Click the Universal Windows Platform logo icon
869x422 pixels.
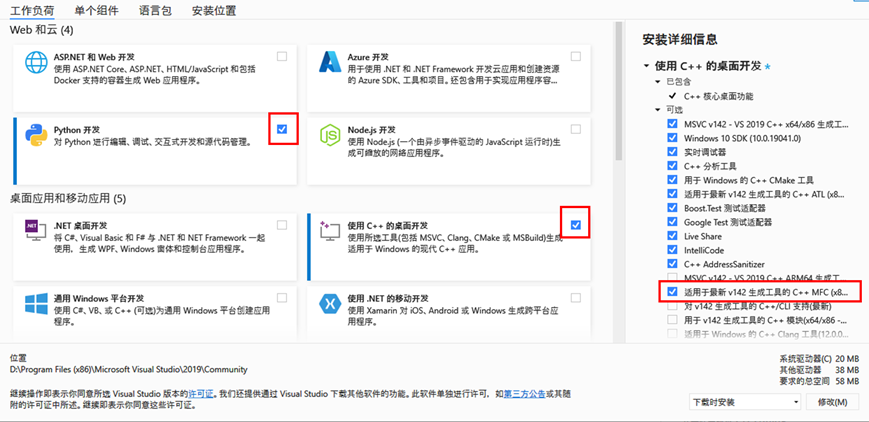[37, 304]
